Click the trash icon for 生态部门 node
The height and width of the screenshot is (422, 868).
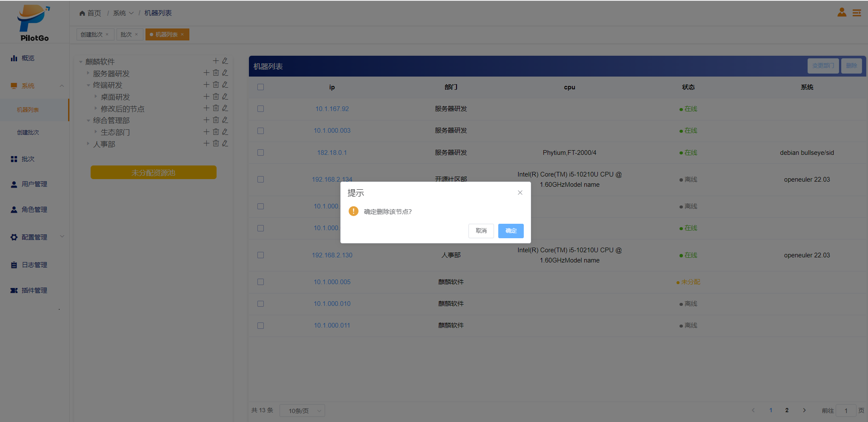pos(216,132)
